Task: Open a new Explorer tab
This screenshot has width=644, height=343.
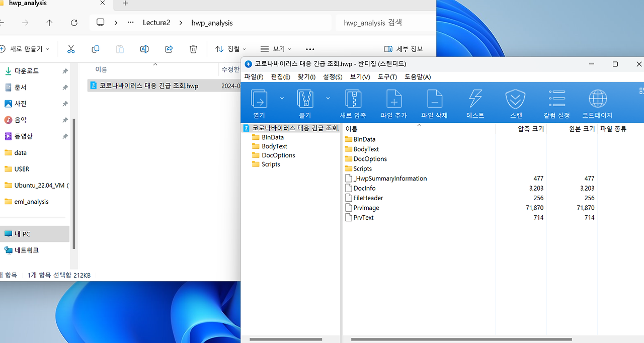Action: point(125,3)
